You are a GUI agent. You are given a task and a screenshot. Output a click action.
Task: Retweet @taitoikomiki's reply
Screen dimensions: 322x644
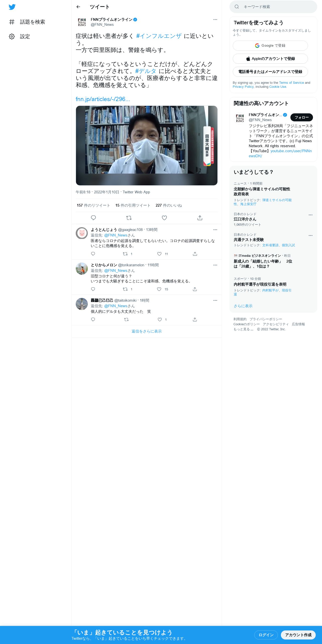coord(126,319)
